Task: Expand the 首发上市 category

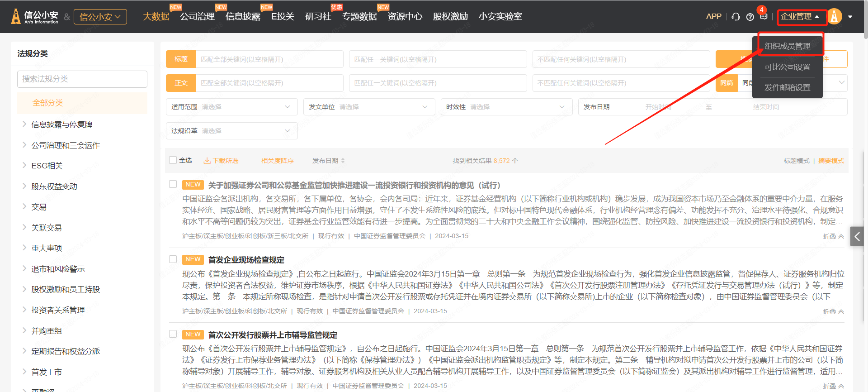Action: 24,372
